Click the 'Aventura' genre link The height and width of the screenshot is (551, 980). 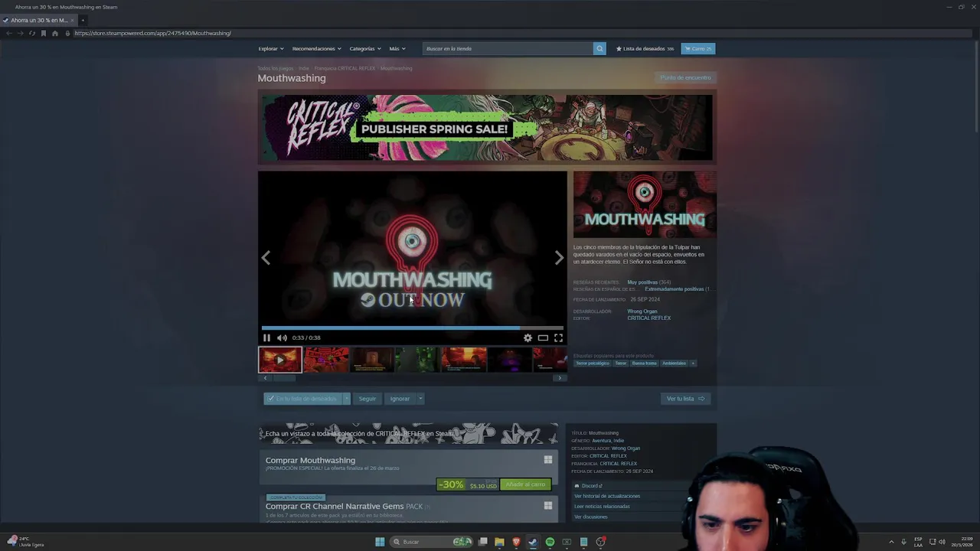click(x=601, y=441)
